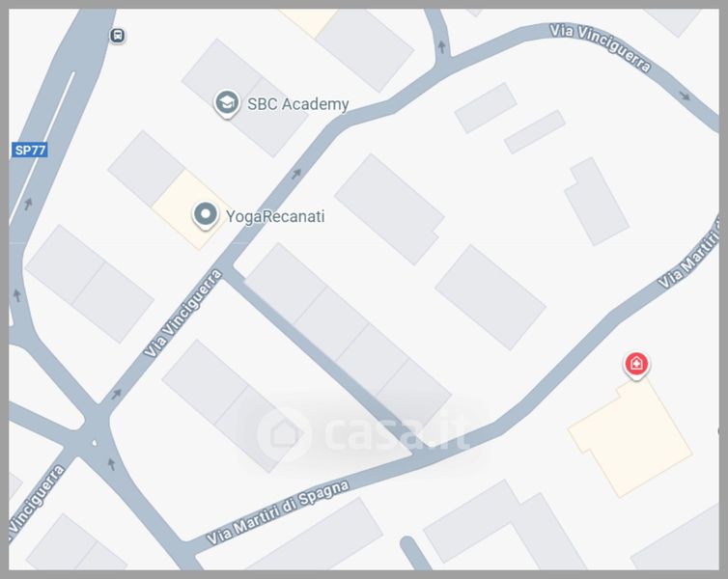Click direction arrow on upper-right Via Vinciguerra
Screen dimensions: 728x579
tap(685, 96)
